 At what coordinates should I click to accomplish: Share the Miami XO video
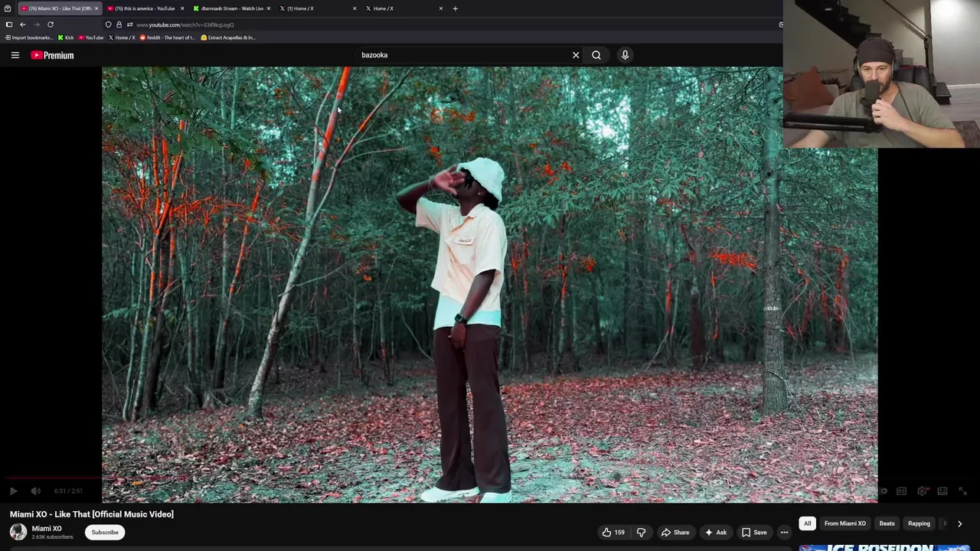675,533
